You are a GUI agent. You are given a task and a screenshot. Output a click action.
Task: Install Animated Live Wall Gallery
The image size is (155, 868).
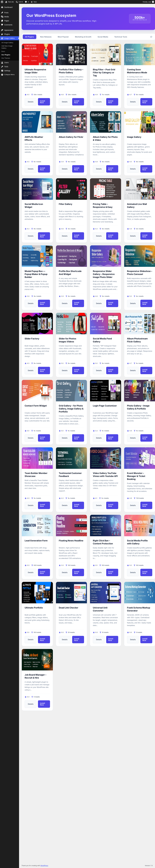click(146, 236)
